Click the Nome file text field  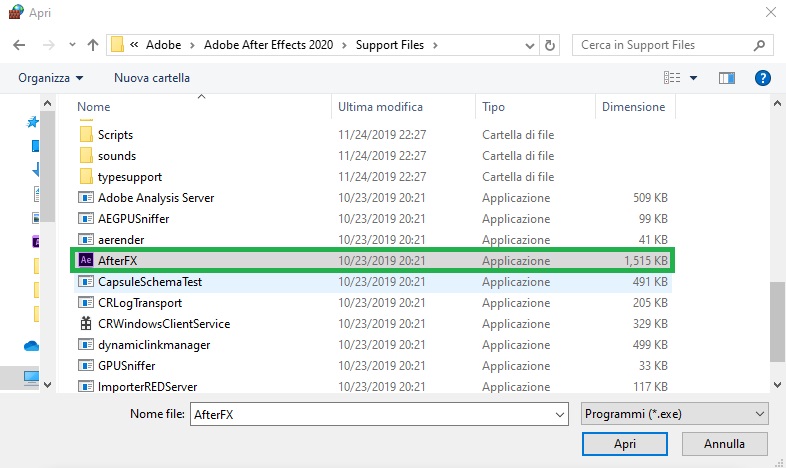click(x=379, y=414)
